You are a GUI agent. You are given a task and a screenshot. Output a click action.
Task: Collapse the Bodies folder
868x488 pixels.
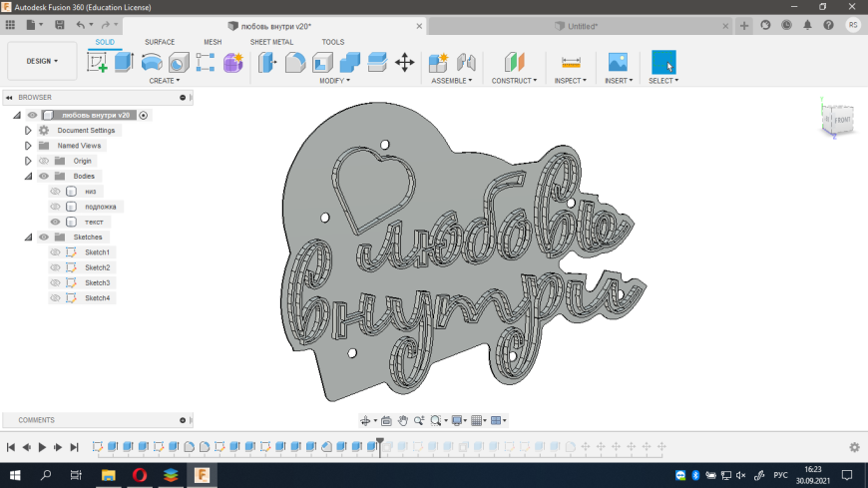pyautogui.click(x=28, y=176)
